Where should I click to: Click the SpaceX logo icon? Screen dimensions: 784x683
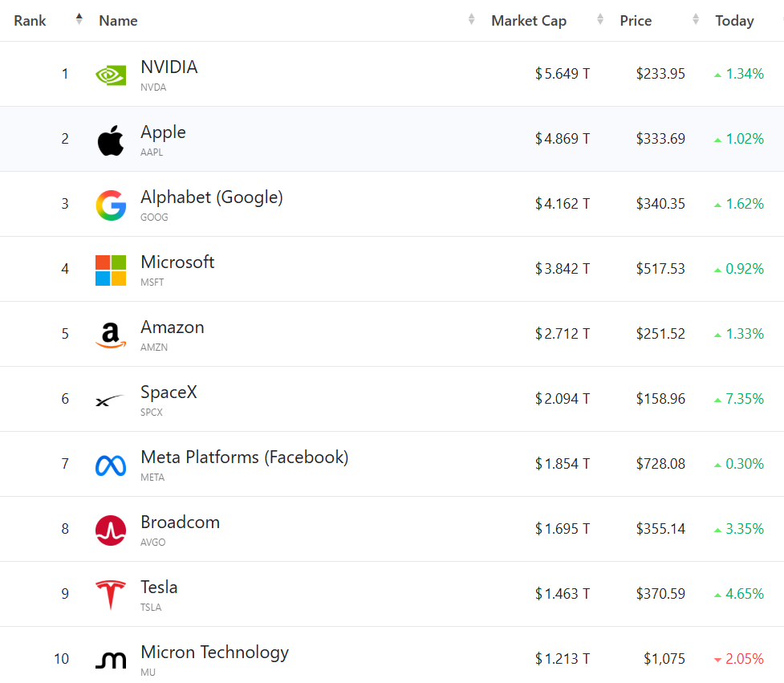click(x=109, y=400)
